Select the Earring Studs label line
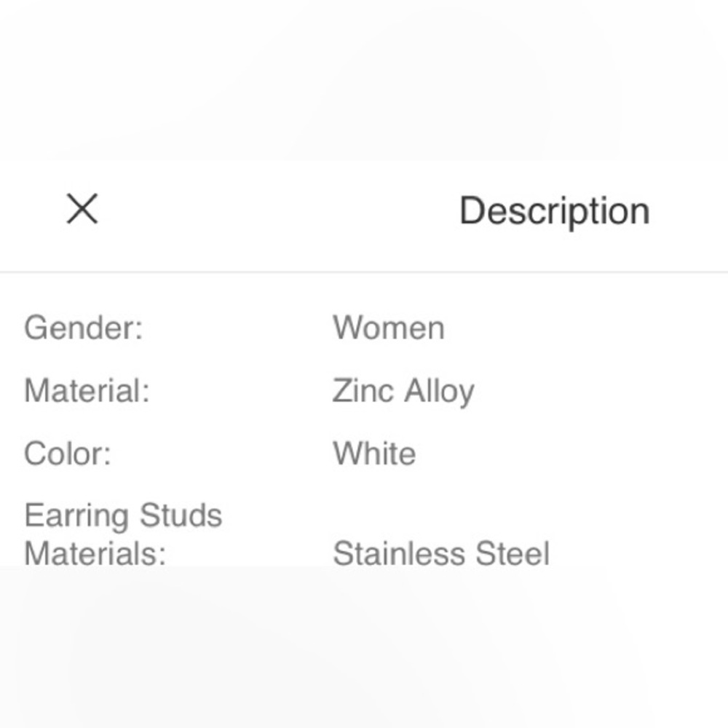Image resolution: width=728 pixels, height=728 pixels. point(123,515)
